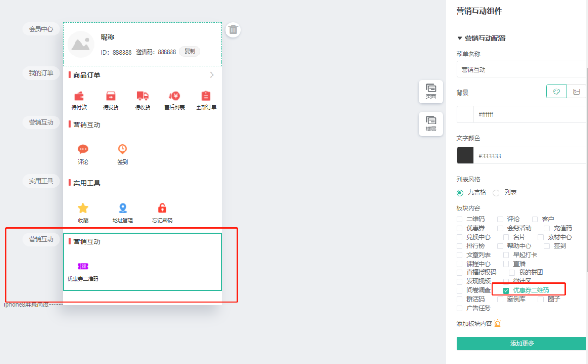Open the 签到 clock check-in icon

pyautogui.click(x=122, y=149)
